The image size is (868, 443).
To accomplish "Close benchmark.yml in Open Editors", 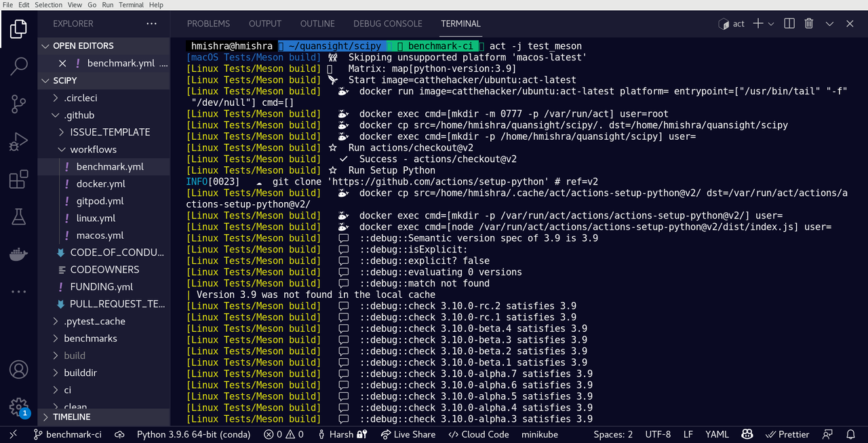I will (x=62, y=63).
